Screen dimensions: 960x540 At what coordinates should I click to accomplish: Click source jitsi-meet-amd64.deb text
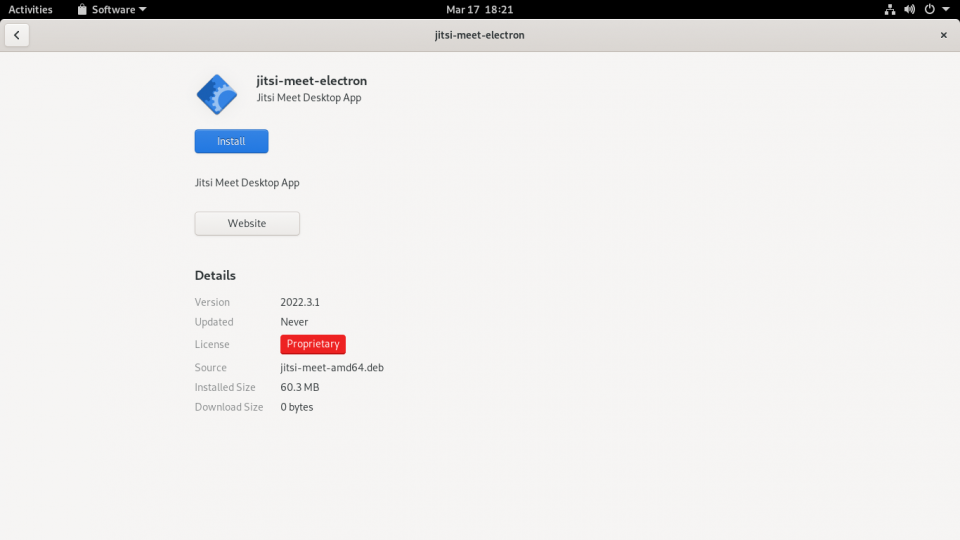[x=332, y=367]
